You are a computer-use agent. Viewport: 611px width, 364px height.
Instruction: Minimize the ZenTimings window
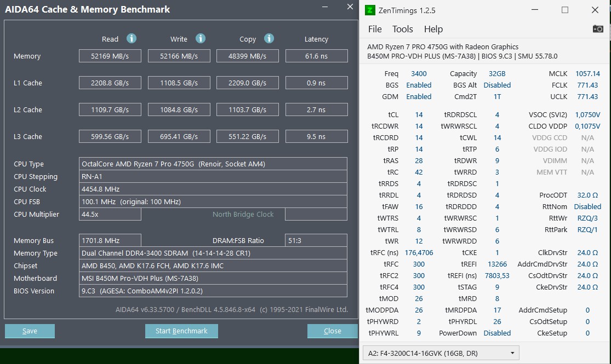(535, 10)
